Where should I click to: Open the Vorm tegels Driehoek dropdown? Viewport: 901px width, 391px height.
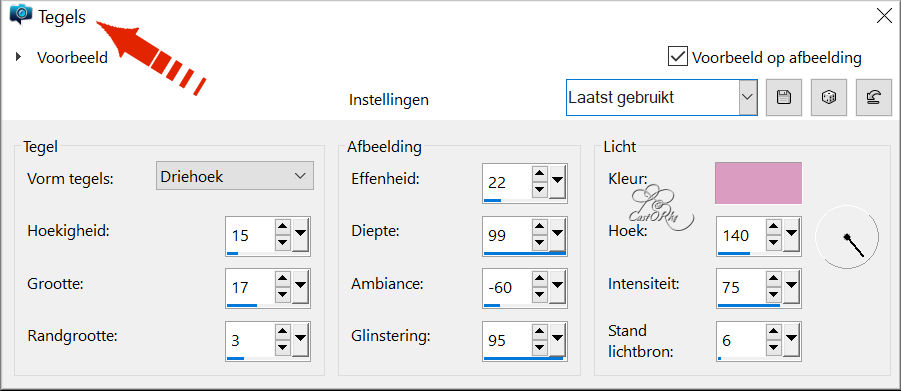[234, 176]
